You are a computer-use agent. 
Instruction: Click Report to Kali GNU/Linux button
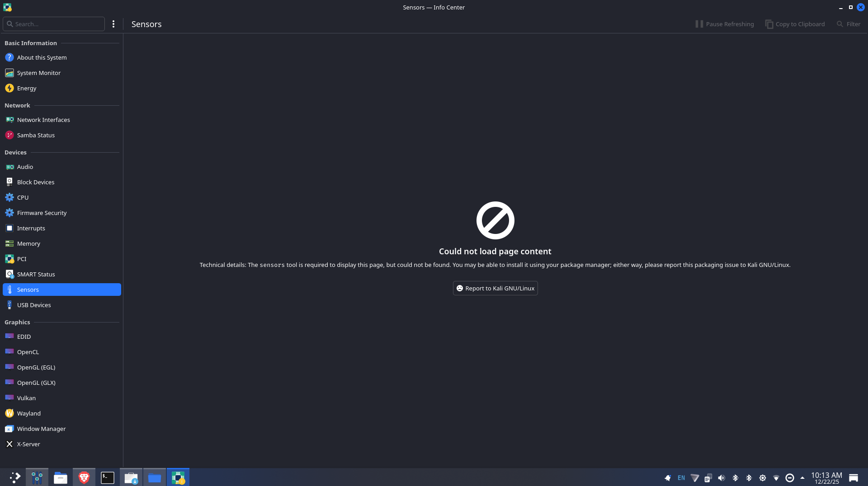click(495, 288)
